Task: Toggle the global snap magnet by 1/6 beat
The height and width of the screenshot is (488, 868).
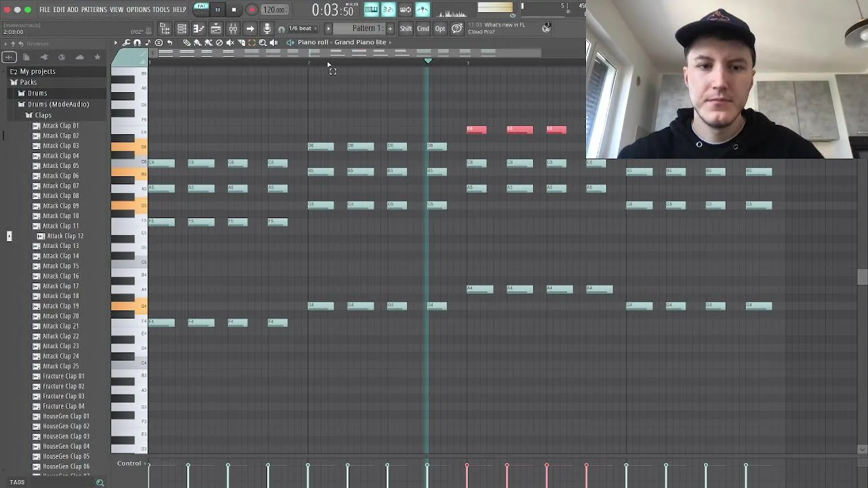Action: 281,29
